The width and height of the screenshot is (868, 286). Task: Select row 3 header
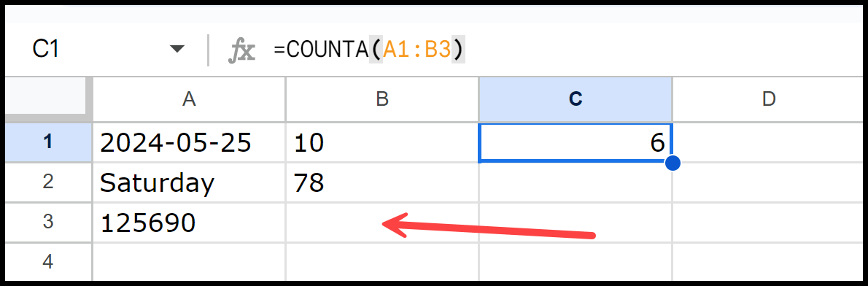coord(48,223)
